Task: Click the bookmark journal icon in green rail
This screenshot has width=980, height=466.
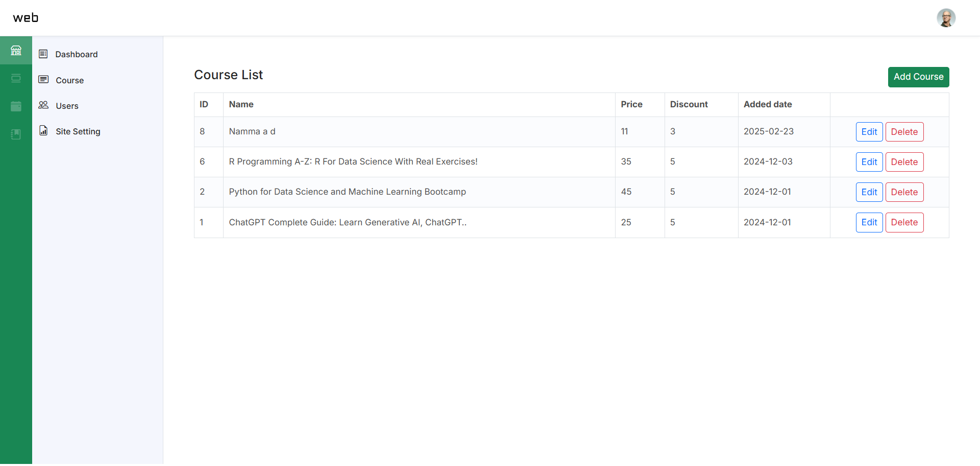Action: [16, 134]
